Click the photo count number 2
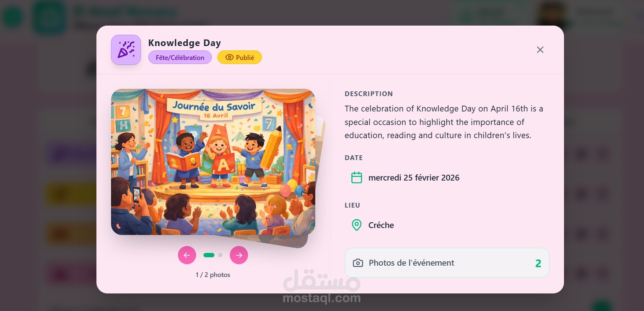The width and height of the screenshot is (644, 311). [x=538, y=263]
